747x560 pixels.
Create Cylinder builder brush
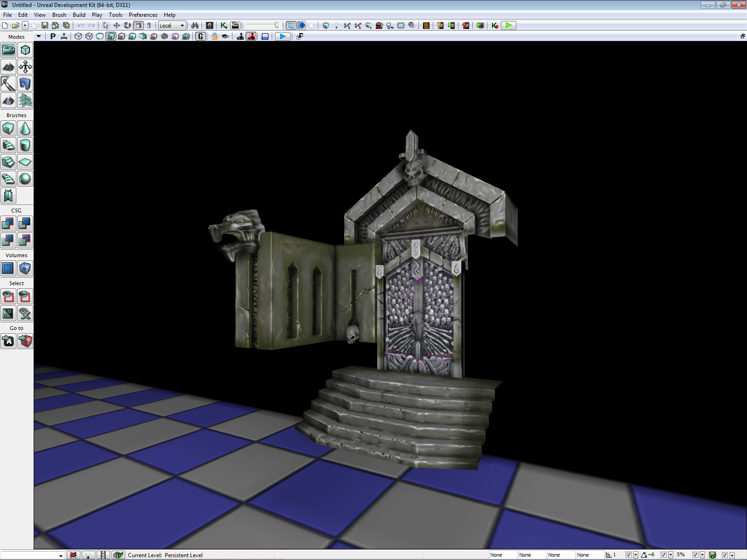click(x=25, y=145)
